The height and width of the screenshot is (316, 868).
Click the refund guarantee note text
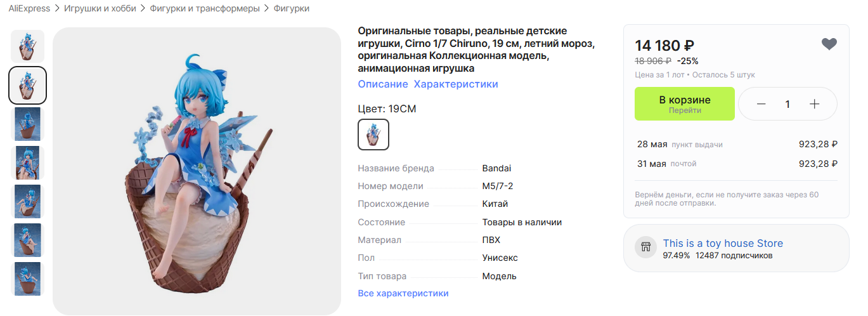(727, 199)
